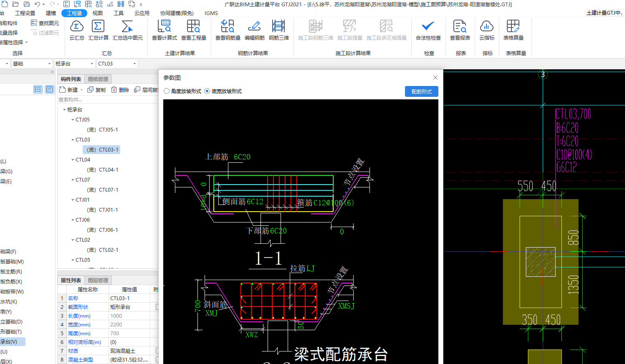Open the 工具 ribbon tab
Viewport: 625px width, 364px height.
(x=119, y=13)
